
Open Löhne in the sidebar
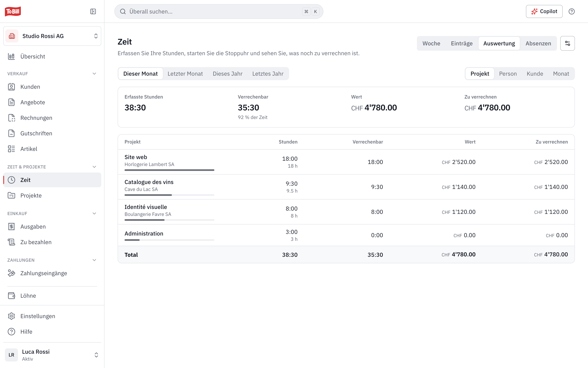[52, 296]
